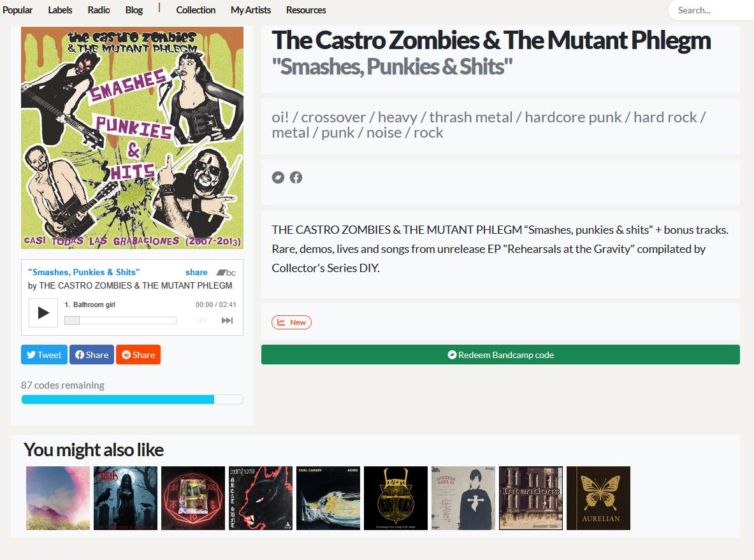Open the Aurelian butterfly album thumbnail
Screen dimensions: 754x560
[x=598, y=498]
